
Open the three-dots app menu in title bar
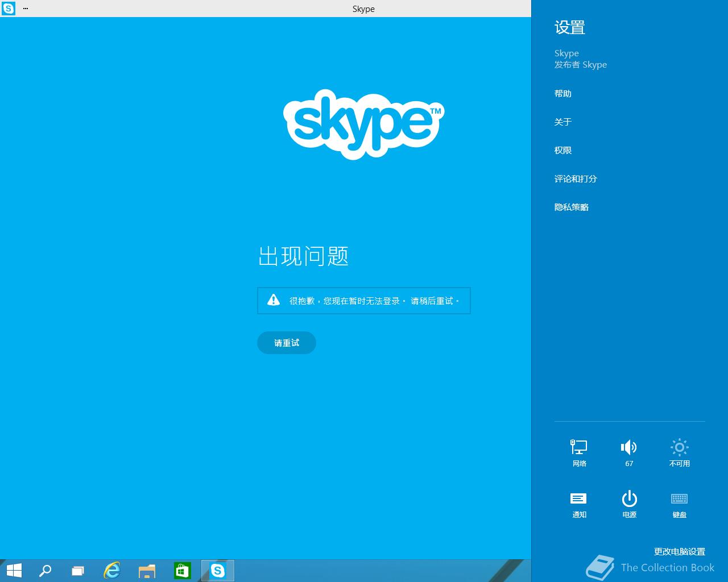coord(26,9)
